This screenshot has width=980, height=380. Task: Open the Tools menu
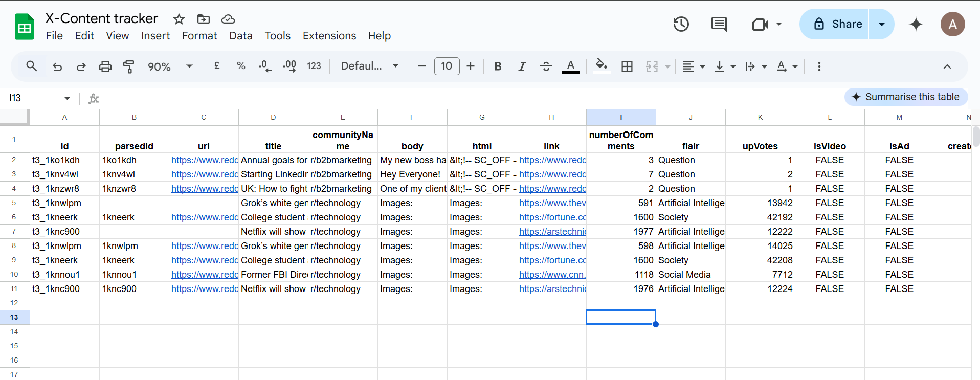click(277, 36)
